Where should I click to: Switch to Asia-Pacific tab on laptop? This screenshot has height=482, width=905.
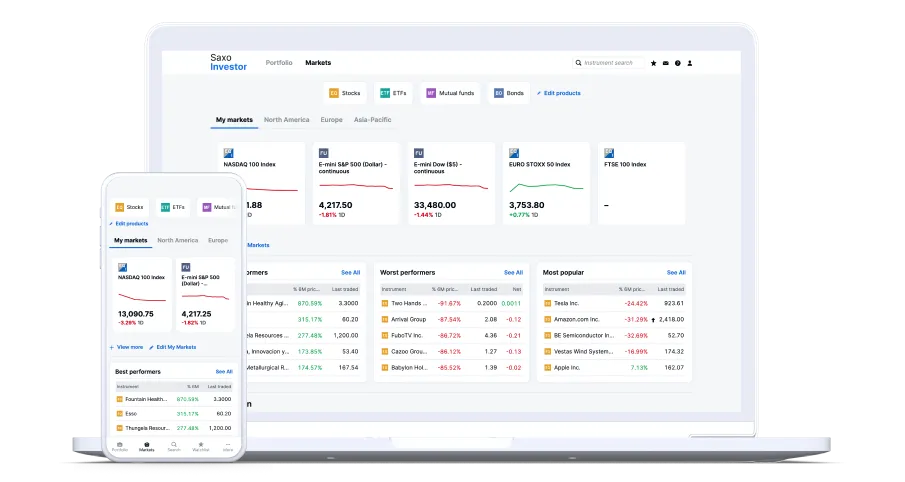coord(372,120)
